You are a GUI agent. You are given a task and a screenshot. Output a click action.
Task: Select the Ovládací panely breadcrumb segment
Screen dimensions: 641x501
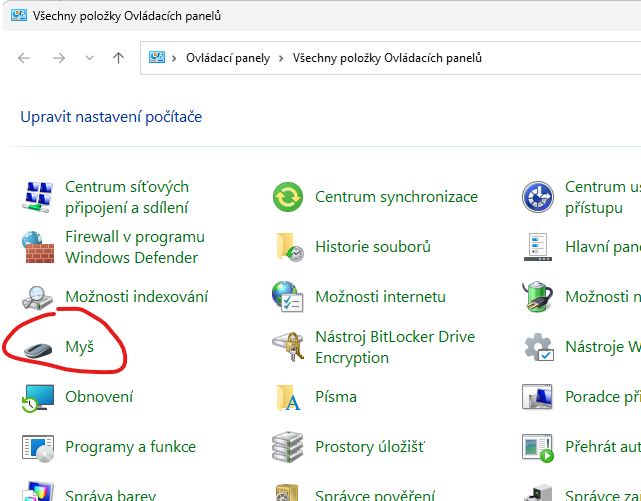tap(228, 58)
